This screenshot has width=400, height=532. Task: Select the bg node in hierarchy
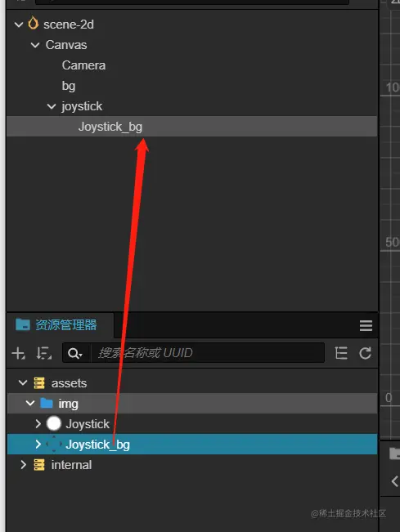click(69, 86)
